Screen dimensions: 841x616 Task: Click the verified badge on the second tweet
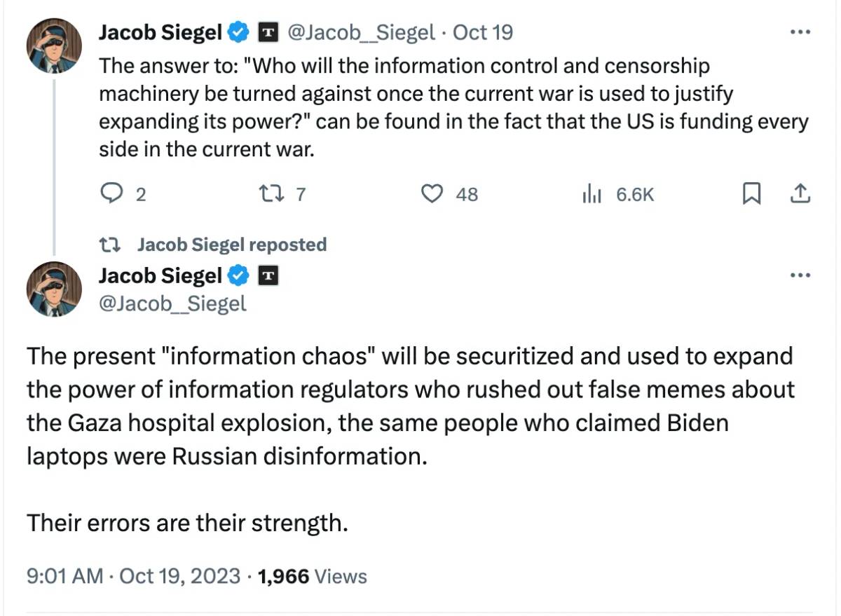pyautogui.click(x=239, y=276)
